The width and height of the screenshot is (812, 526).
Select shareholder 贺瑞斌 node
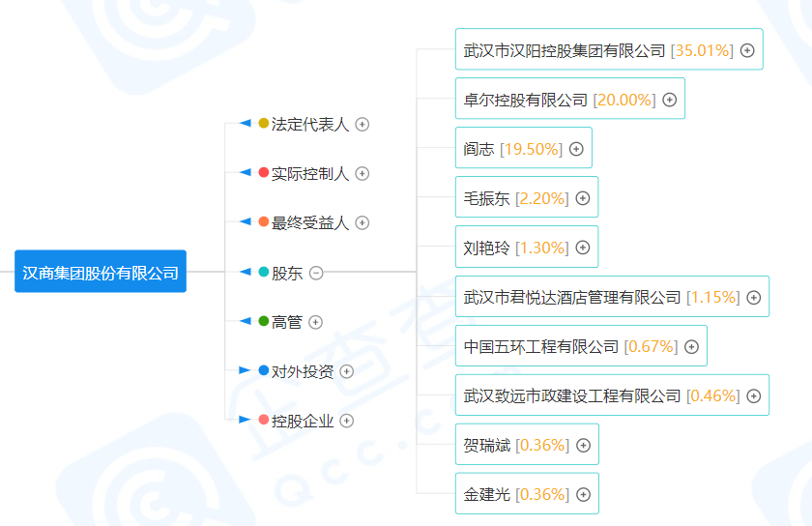527,444
